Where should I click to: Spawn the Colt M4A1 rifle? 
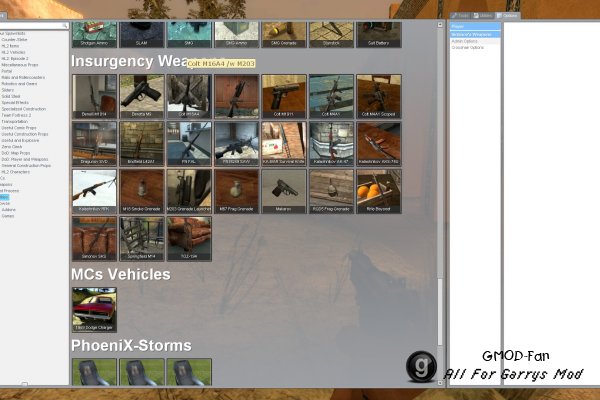pyautogui.click(x=331, y=96)
